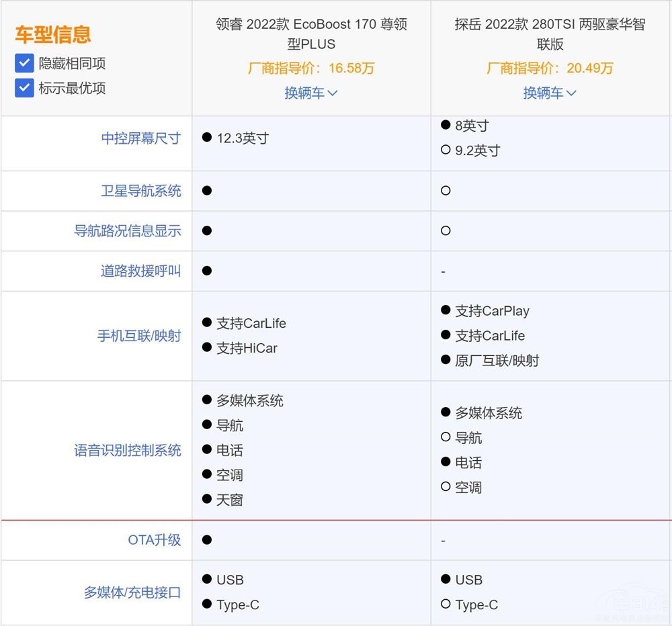
Task: Click the 车型信息 heading
Action: tap(53, 35)
